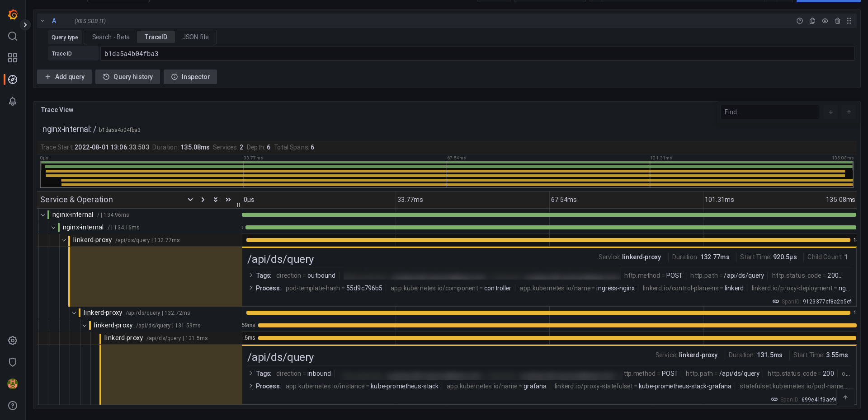This screenshot has width=868, height=420.
Task: Duplicate query A using the copy icon
Action: (x=812, y=21)
